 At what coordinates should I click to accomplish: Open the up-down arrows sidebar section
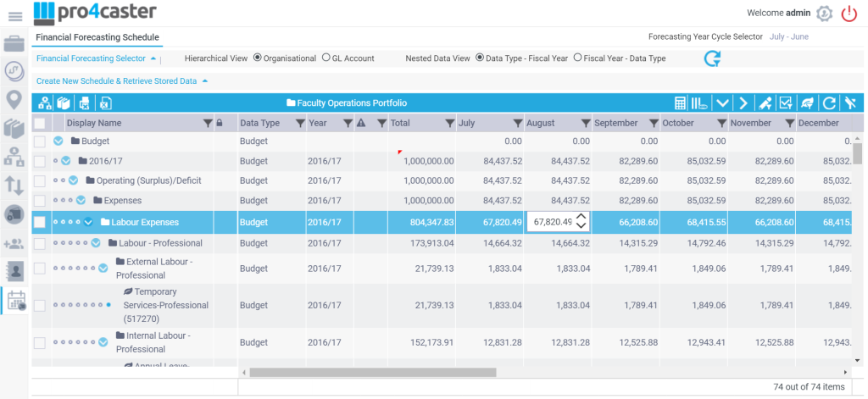(x=14, y=186)
